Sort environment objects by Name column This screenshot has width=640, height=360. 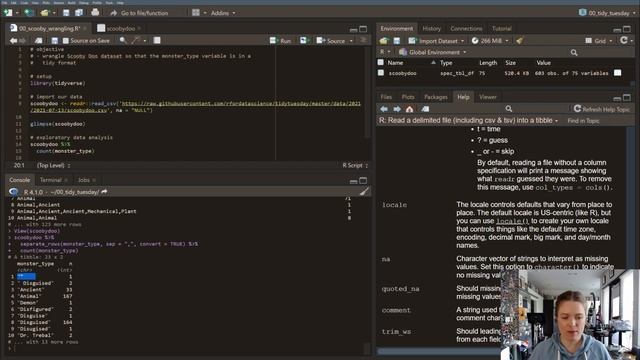tap(395, 63)
